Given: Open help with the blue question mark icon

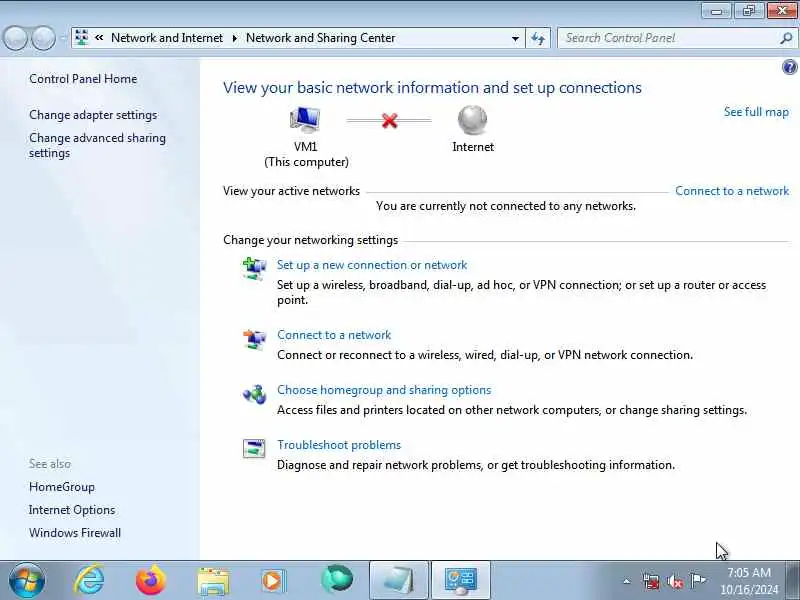Looking at the screenshot, I should pos(789,67).
